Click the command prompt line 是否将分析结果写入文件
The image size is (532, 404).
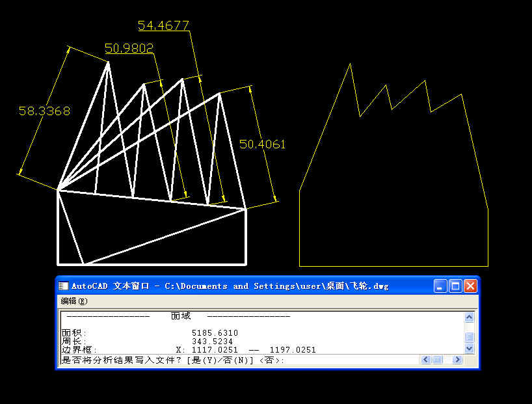point(173,360)
